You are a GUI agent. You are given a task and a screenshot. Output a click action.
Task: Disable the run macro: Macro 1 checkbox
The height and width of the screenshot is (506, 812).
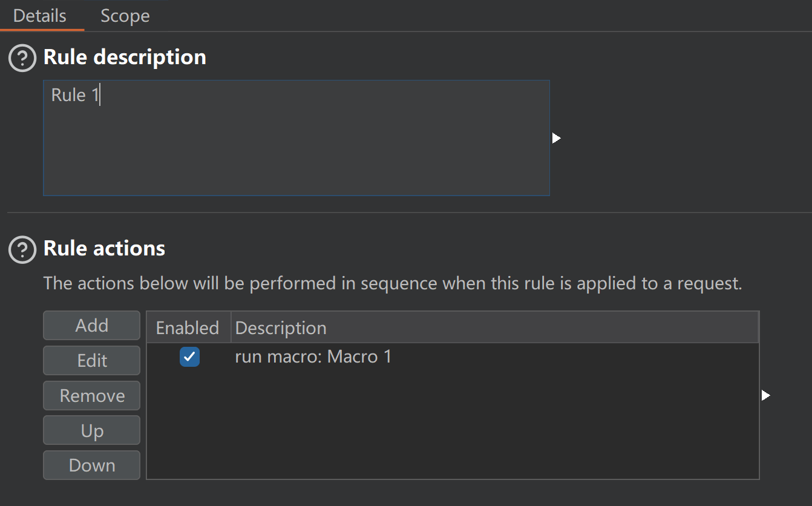(190, 357)
